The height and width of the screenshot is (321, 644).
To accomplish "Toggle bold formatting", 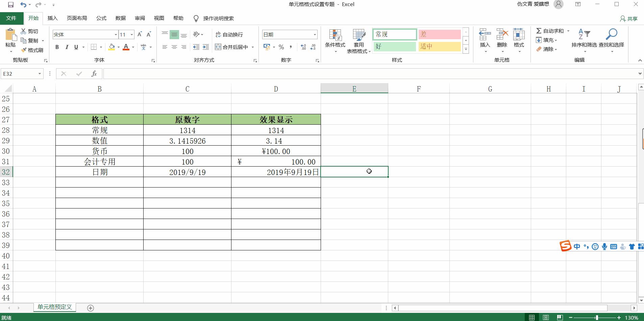I will click(x=57, y=47).
